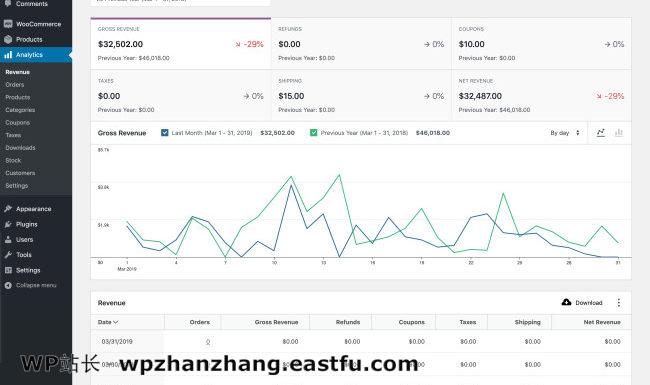Click the Plugins plug icon

[8, 224]
